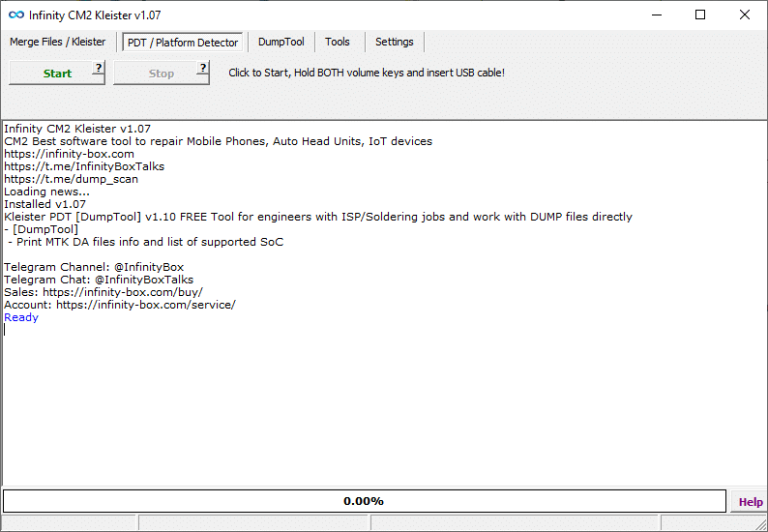Click https://t.me/InfinityBoxTalks log line
Screen dimensions: 768x532
point(84,166)
